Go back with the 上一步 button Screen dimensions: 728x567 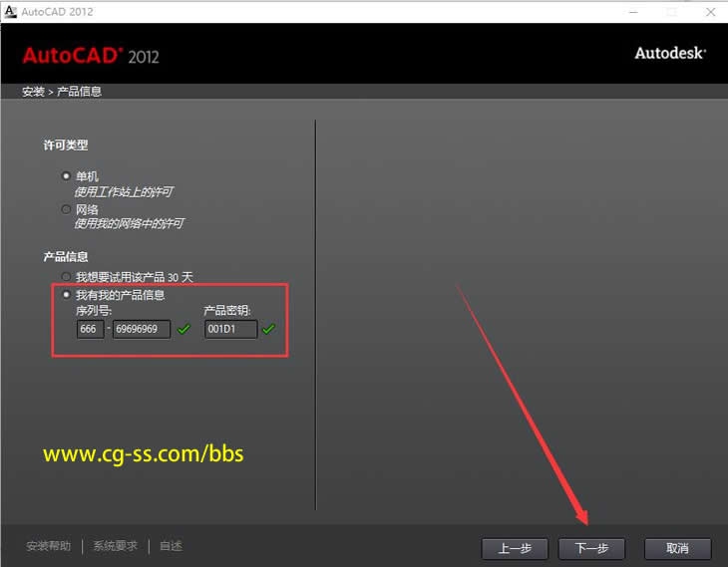(515, 549)
